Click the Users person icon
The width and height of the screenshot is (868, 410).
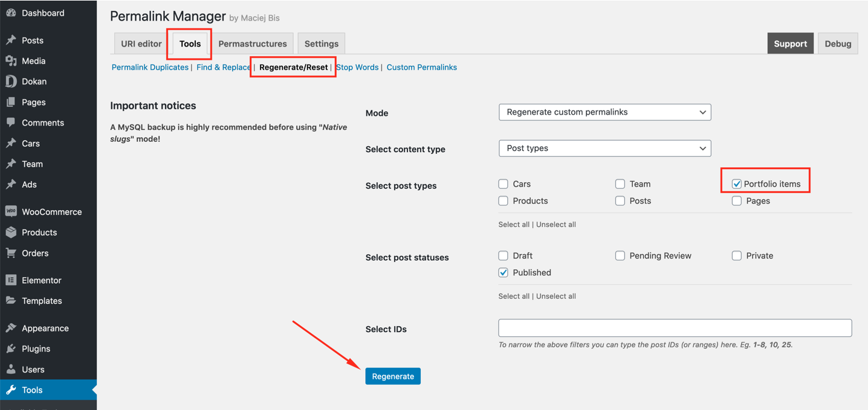pos(11,370)
